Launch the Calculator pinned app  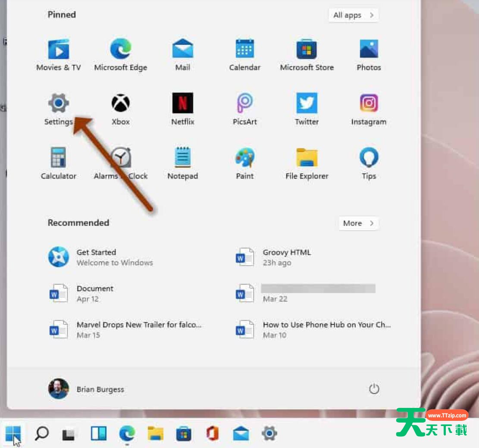(58, 163)
